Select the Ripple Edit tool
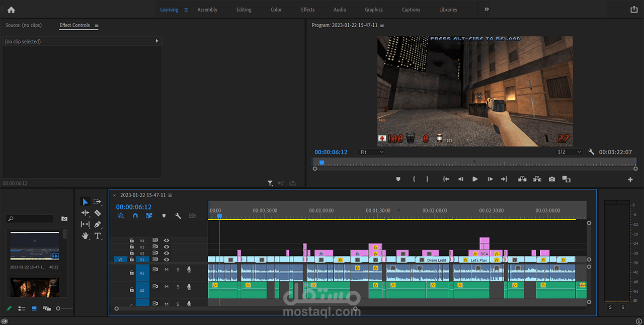This screenshot has height=325, width=644. point(85,213)
